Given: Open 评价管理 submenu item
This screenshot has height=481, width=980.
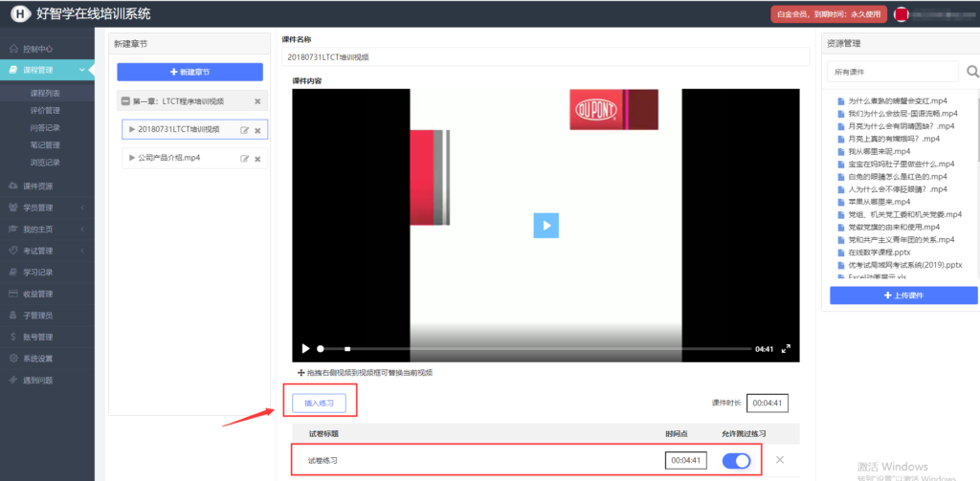Looking at the screenshot, I should point(45,111).
